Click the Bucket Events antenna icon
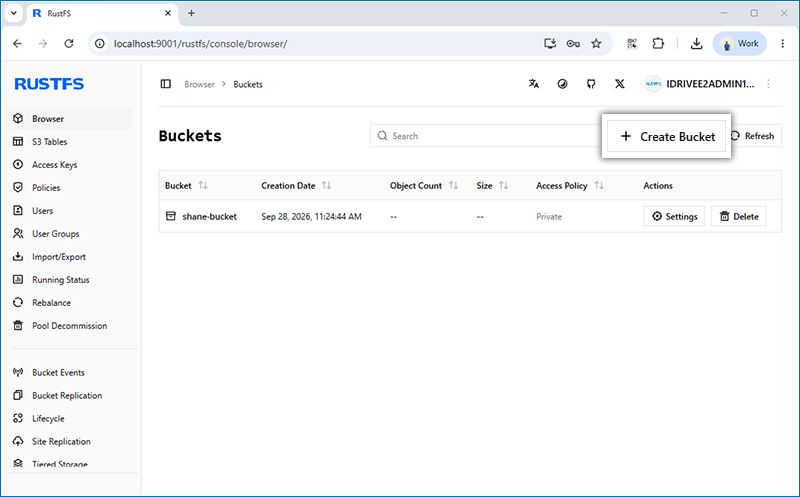The height and width of the screenshot is (497, 800). click(18, 372)
